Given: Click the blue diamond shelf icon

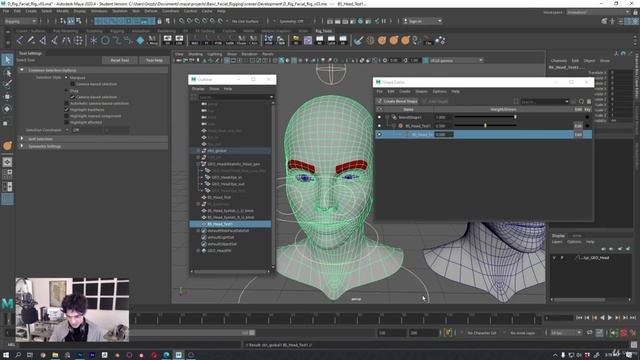Looking at the screenshot, I should pos(140,40).
